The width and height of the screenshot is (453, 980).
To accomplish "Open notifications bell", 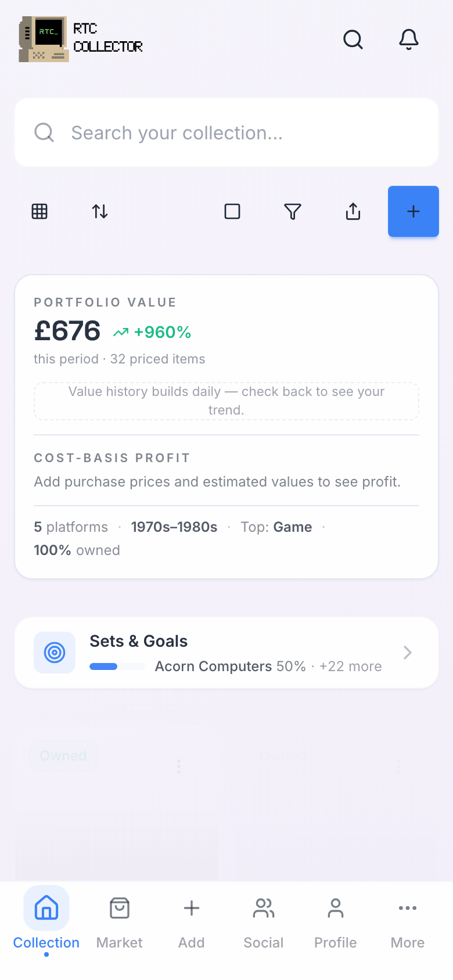I will coord(409,39).
